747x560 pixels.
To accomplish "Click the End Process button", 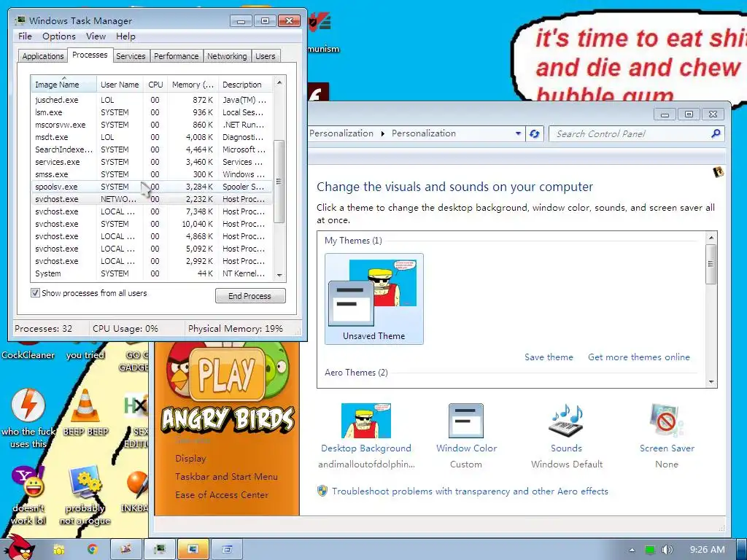I will pos(250,296).
